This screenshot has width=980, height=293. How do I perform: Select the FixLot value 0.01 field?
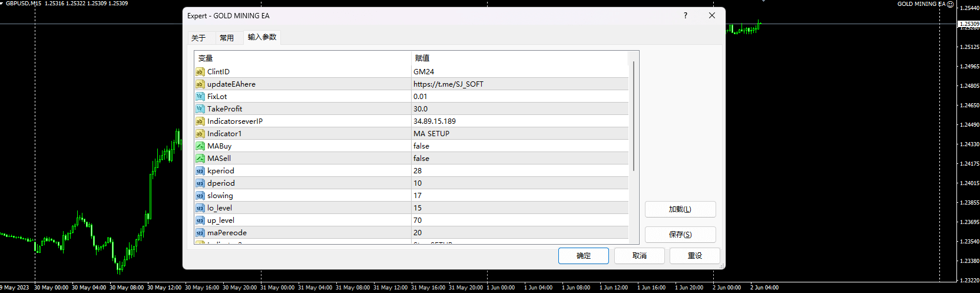[x=518, y=97]
